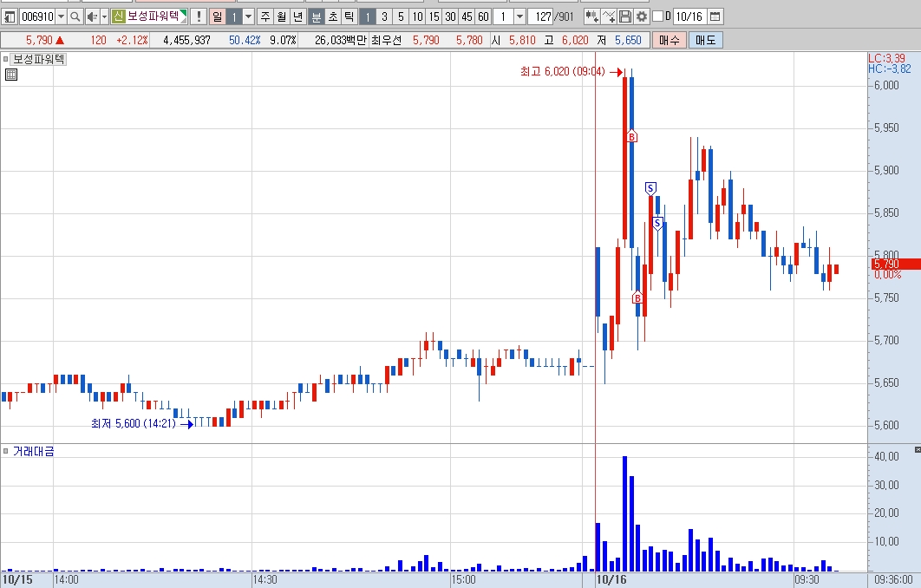This screenshot has height=588, width=921.
Task: Switch to the 틱 tick chart tab
Action: pos(349,16)
